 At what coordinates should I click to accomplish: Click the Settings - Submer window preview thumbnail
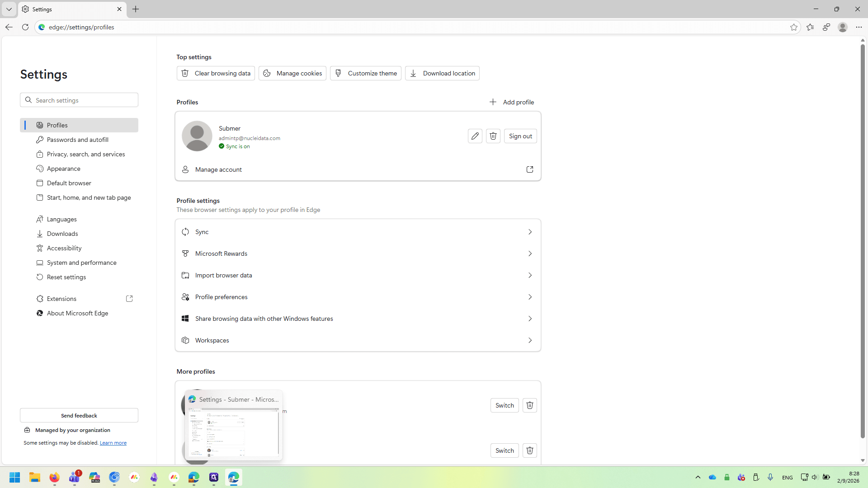click(234, 425)
